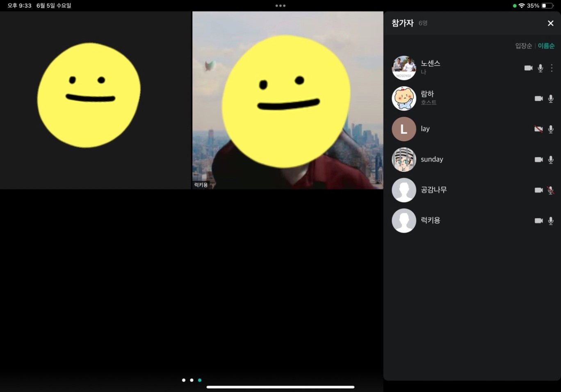Select participant name 노센스
The image size is (561, 392).
[431, 63]
